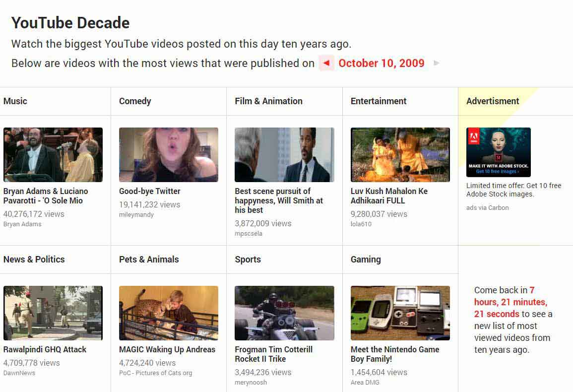Click the 3,494,236 views count

[263, 372]
